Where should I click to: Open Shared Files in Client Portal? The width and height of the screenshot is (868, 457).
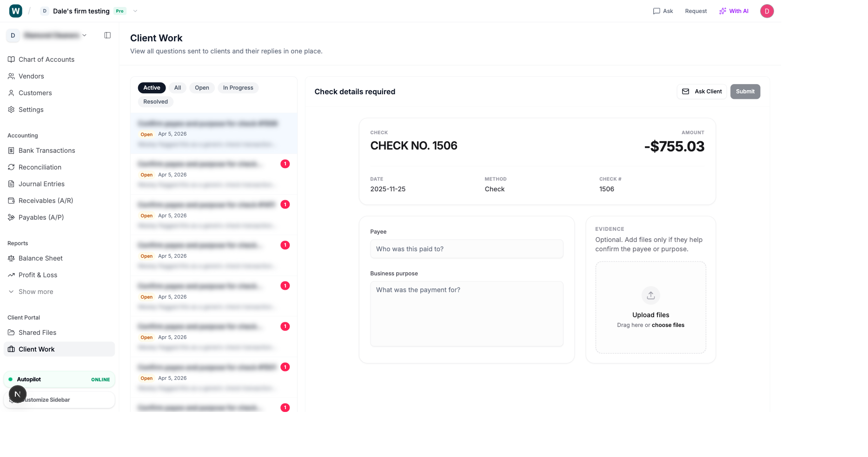[x=37, y=333]
